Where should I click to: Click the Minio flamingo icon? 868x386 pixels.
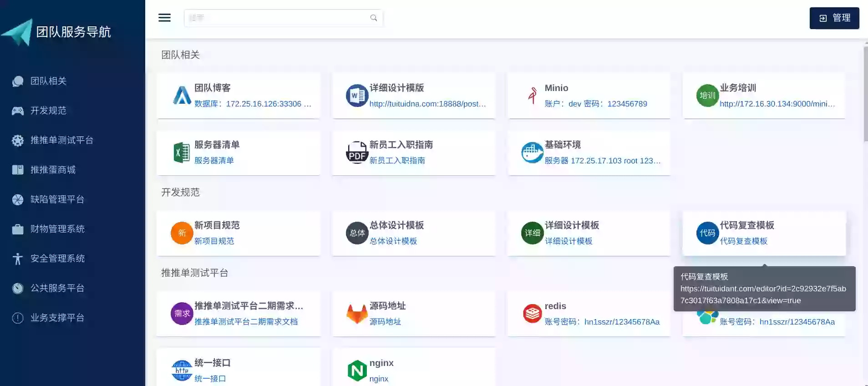pos(532,96)
